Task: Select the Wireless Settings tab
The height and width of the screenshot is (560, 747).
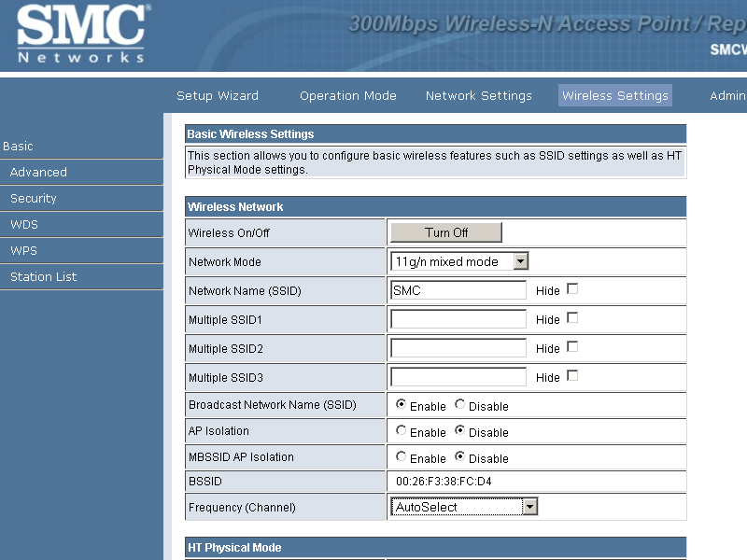Action: click(615, 95)
